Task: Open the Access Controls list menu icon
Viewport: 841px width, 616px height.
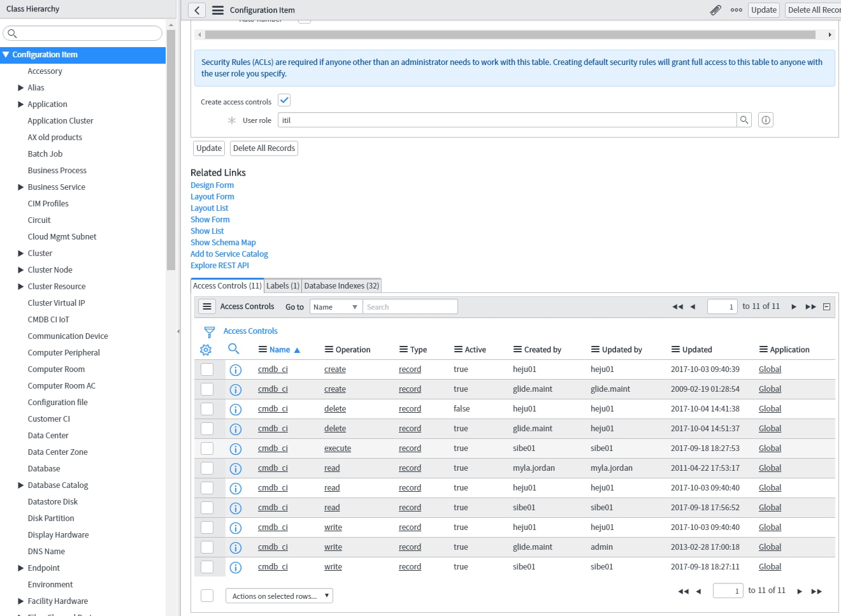Action: tap(207, 306)
